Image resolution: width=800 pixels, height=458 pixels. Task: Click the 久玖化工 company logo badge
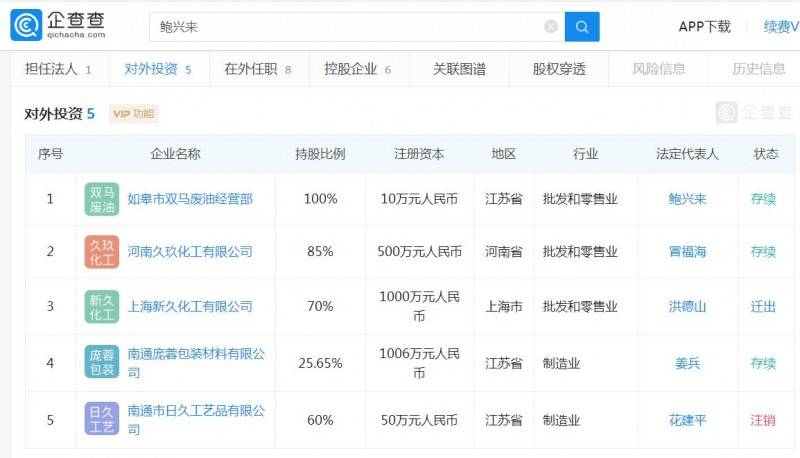[x=102, y=252]
